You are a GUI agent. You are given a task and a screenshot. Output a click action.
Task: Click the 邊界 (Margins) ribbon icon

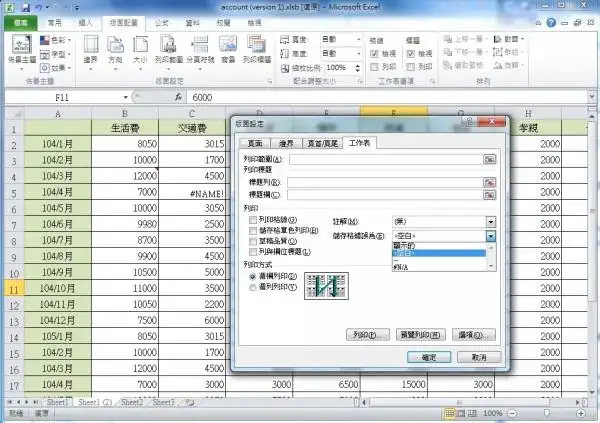(91, 48)
